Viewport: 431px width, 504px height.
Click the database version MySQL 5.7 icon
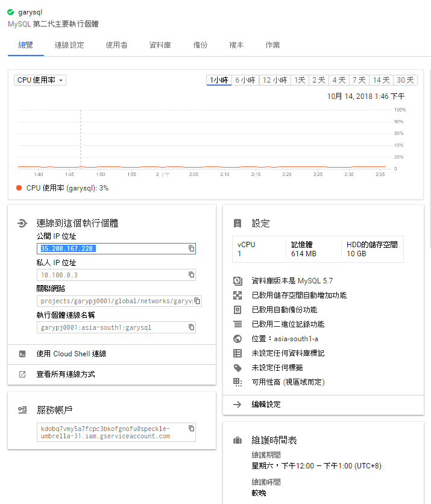click(238, 281)
